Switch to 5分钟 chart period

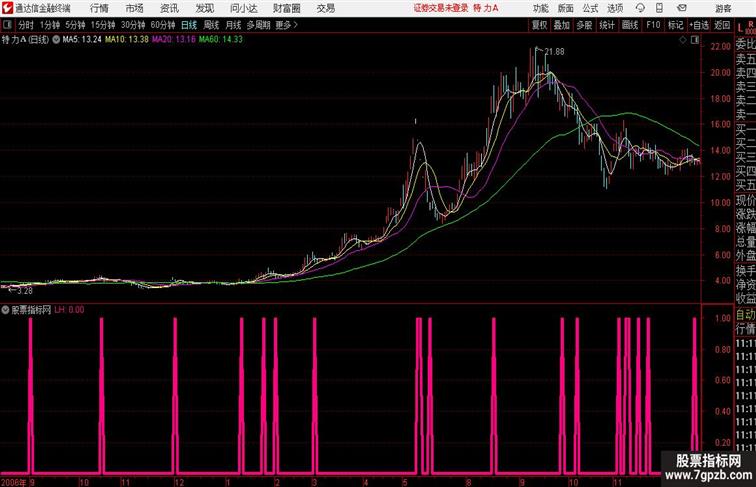(x=75, y=25)
